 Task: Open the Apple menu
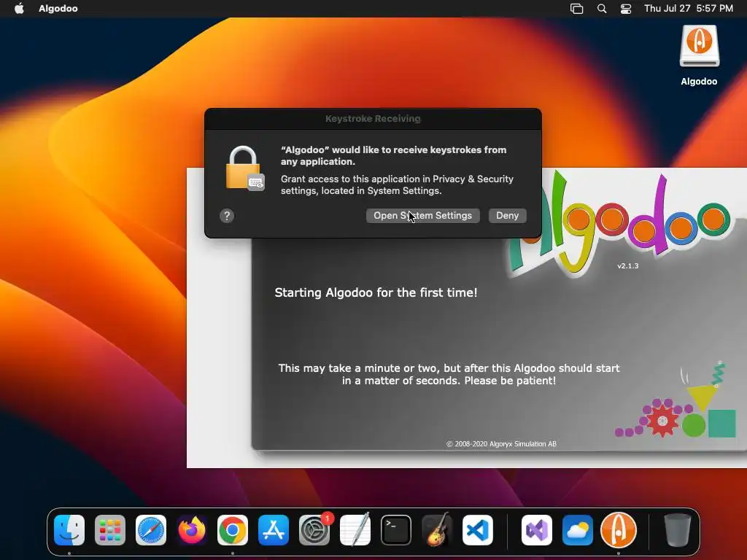pos(19,9)
